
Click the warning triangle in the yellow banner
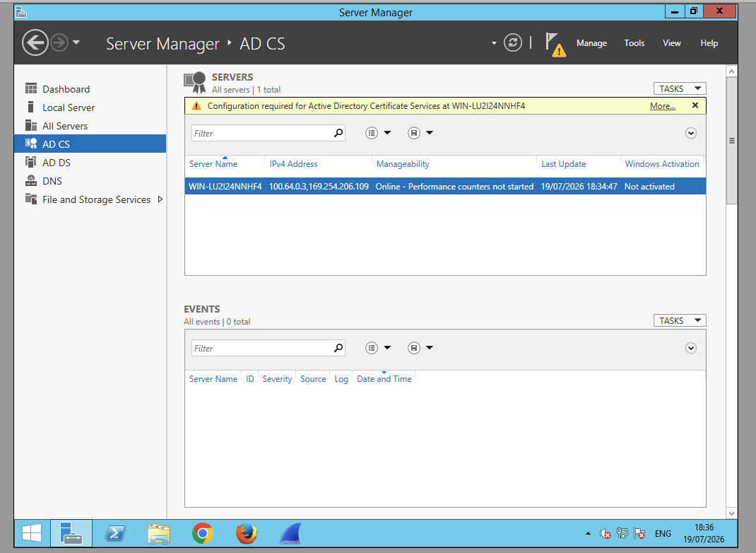tap(196, 105)
